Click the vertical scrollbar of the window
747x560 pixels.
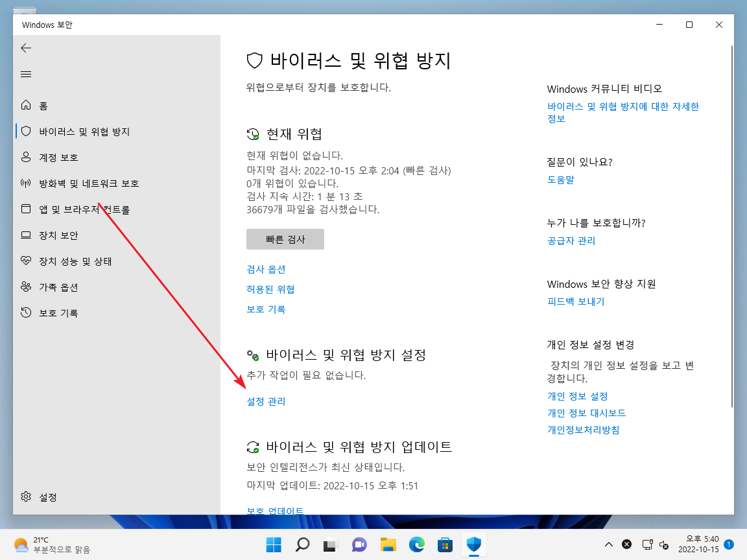[x=731, y=226]
